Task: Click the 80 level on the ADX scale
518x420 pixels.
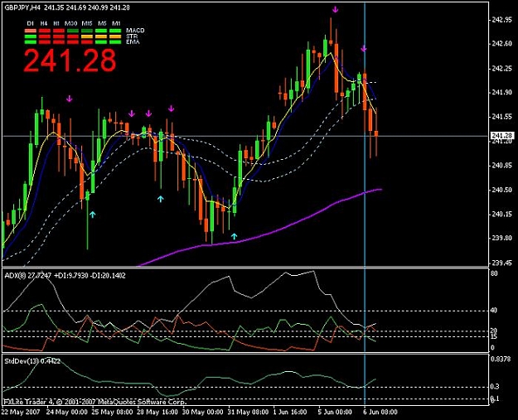Action: coord(494,273)
